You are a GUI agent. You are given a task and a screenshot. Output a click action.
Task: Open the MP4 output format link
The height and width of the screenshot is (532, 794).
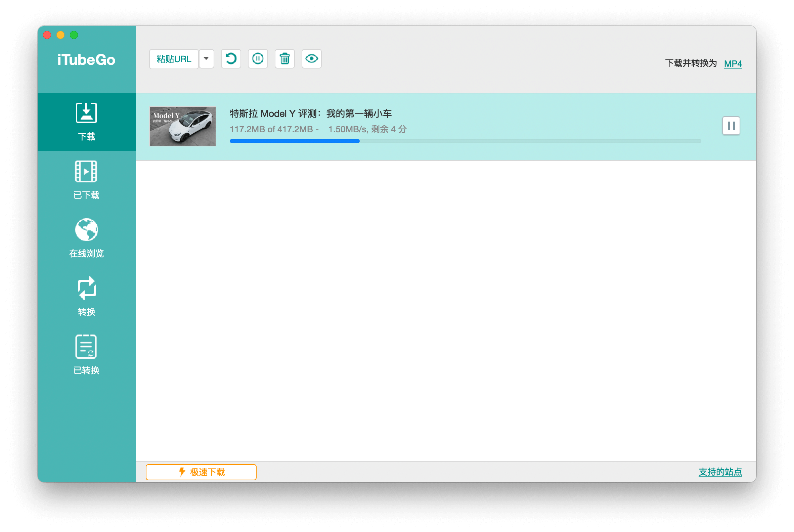tap(733, 63)
